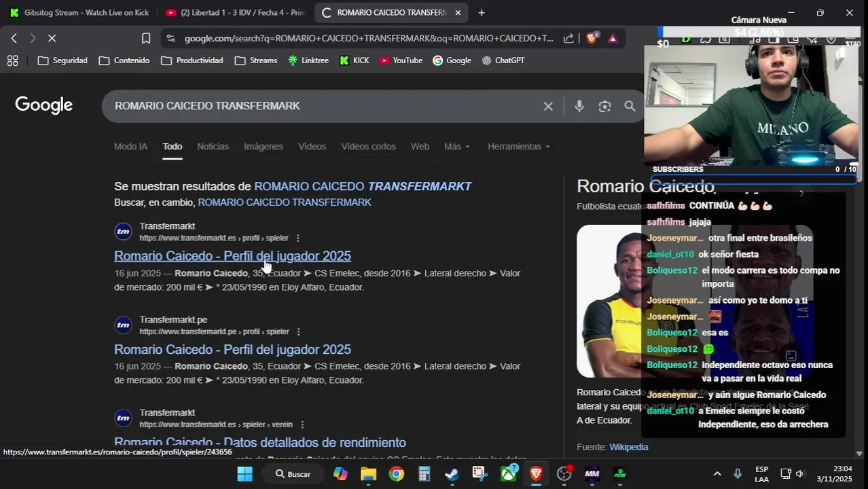Search by image with Google Lens icon

604,106
